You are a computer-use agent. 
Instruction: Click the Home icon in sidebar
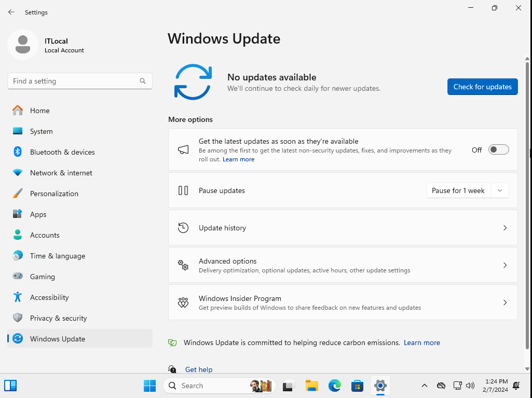coord(18,111)
